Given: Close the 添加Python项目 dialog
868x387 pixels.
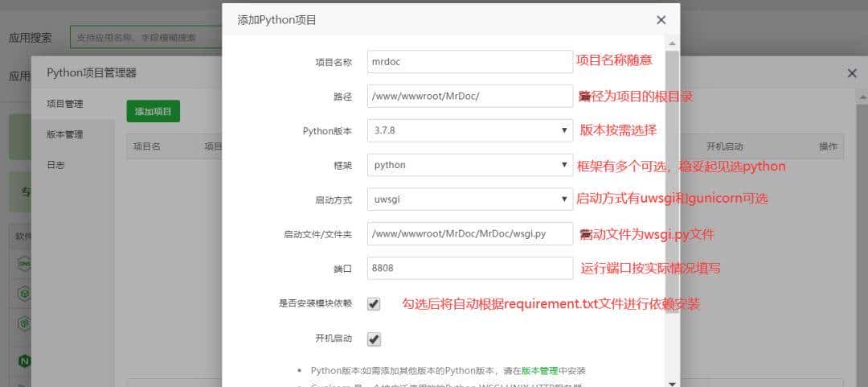Looking at the screenshot, I should 661,20.
